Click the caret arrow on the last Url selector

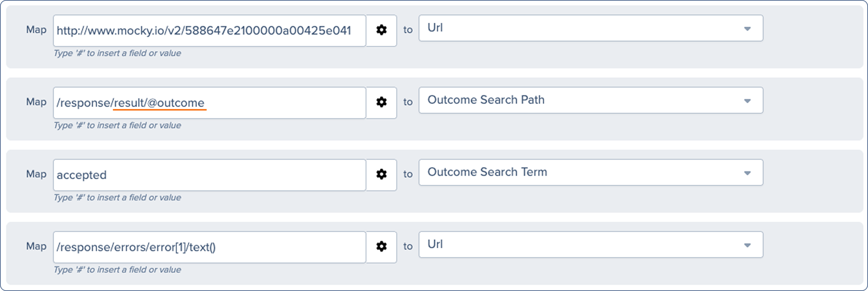point(747,245)
